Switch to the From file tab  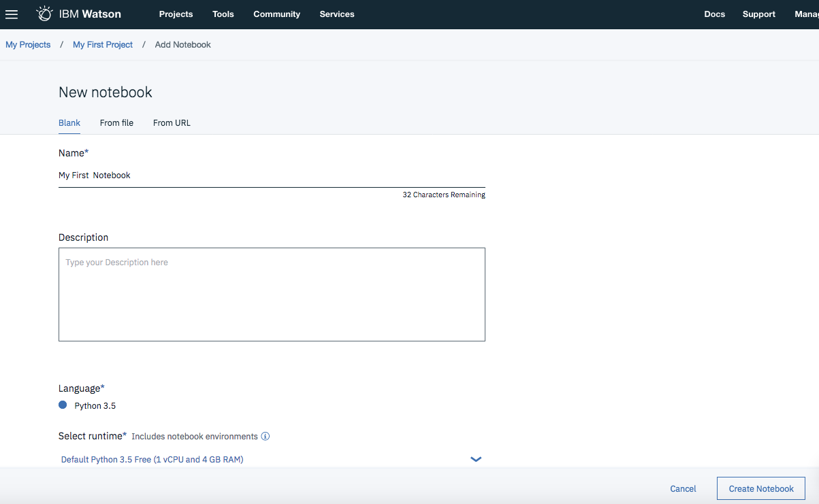[116, 123]
